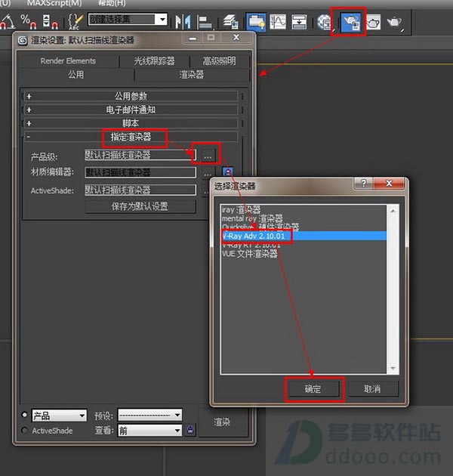Viewport: 453px width, 476px height.
Task: Open the Curve Editor icon
Action: pos(278,22)
